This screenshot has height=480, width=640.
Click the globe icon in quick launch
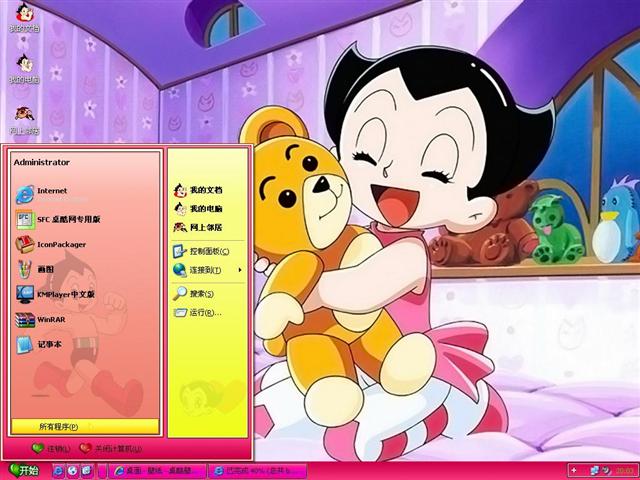[72, 471]
